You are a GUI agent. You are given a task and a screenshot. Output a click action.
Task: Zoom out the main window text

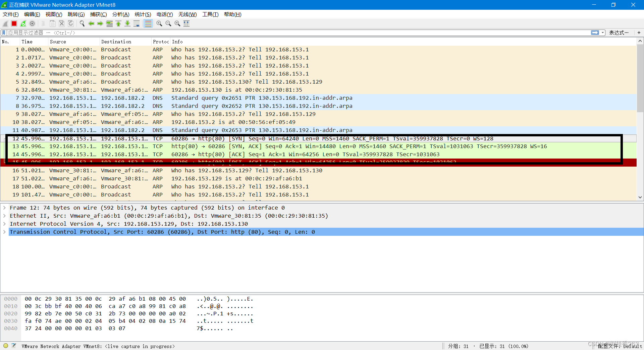point(168,24)
